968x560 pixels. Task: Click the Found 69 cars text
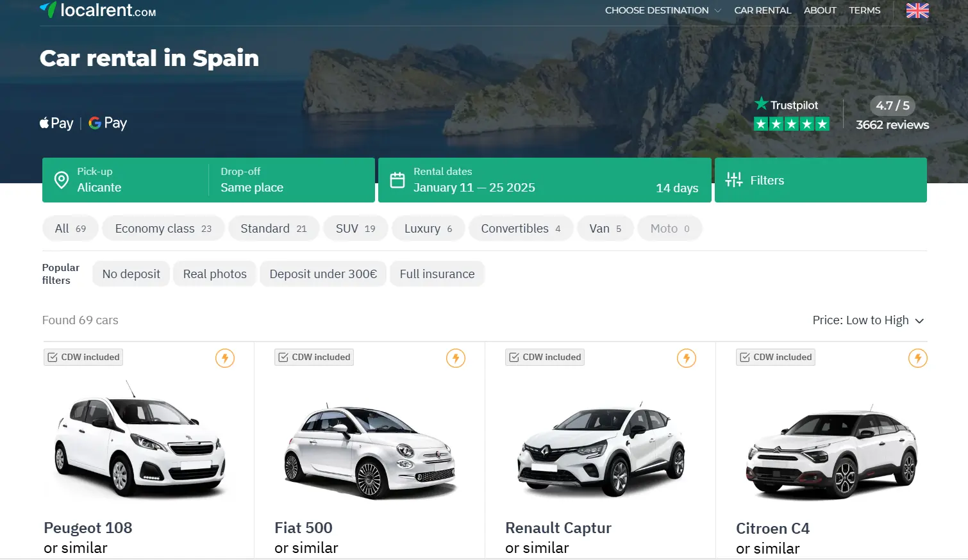pyautogui.click(x=80, y=320)
